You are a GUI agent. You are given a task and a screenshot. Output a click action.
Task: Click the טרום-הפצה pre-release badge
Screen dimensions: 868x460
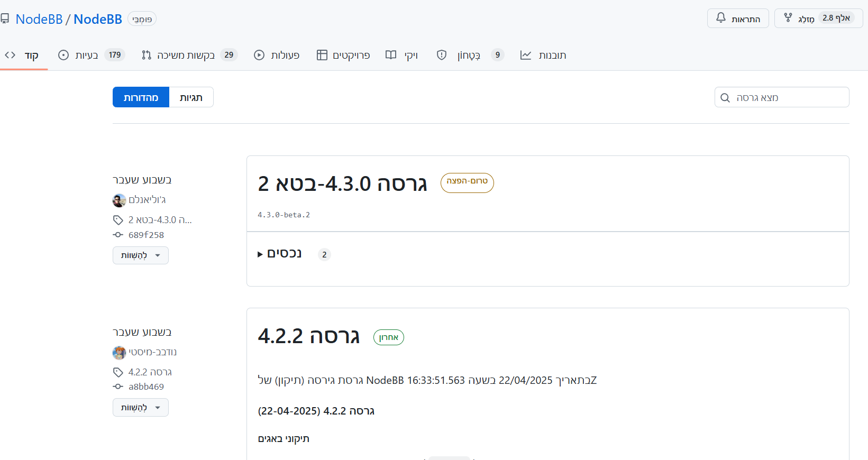467,182
